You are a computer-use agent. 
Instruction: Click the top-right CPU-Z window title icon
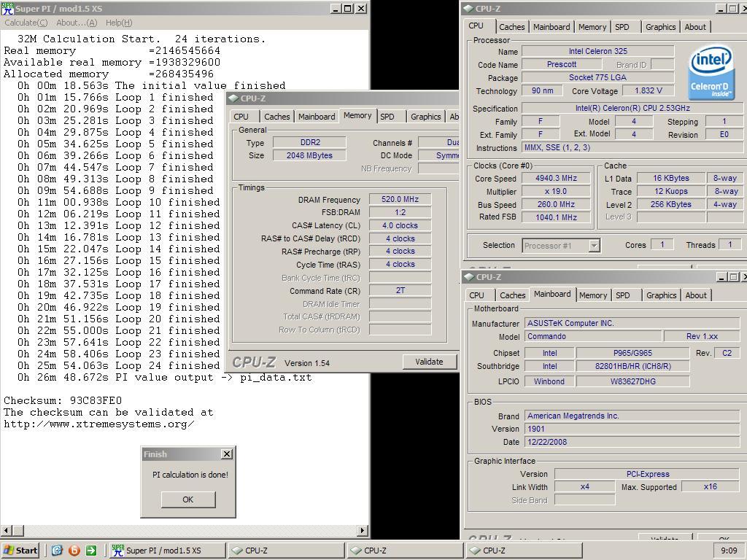point(468,8)
